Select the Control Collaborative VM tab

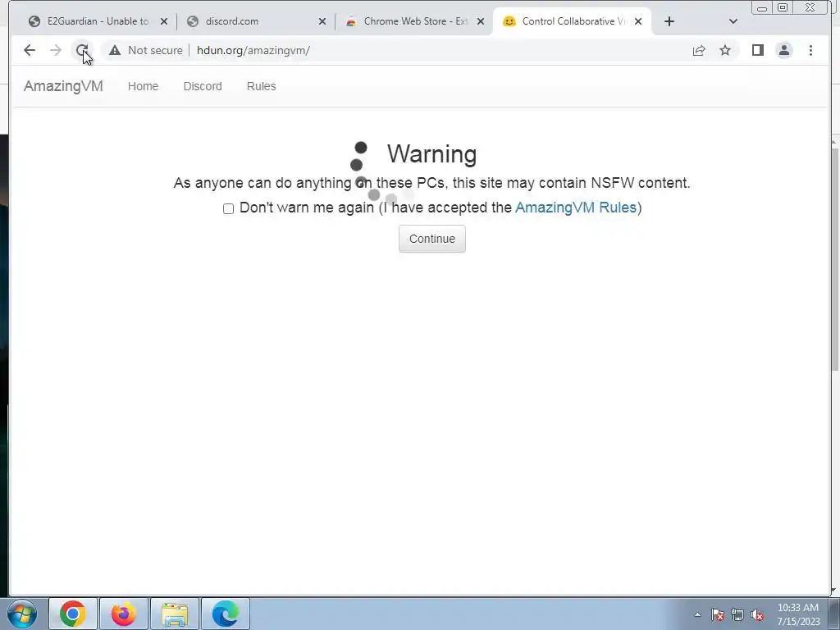click(572, 21)
